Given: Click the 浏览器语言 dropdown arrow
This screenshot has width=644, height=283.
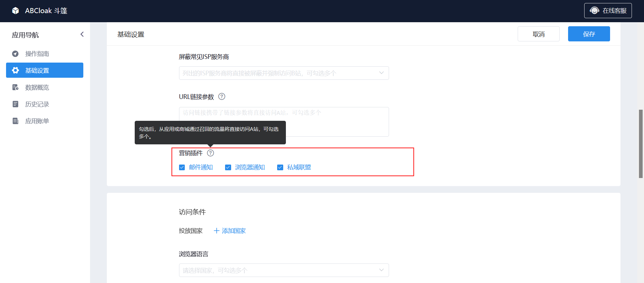Looking at the screenshot, I should (381, 270).
